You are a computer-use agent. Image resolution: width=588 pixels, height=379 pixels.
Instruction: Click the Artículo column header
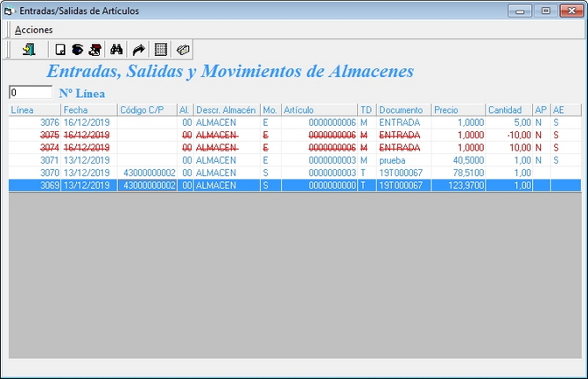[x=319, y=110]
